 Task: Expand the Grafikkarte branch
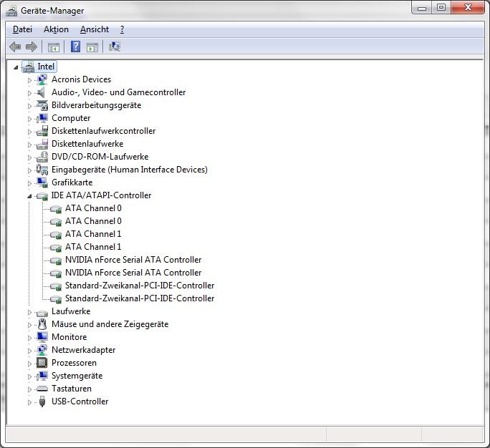click(29, 183)
